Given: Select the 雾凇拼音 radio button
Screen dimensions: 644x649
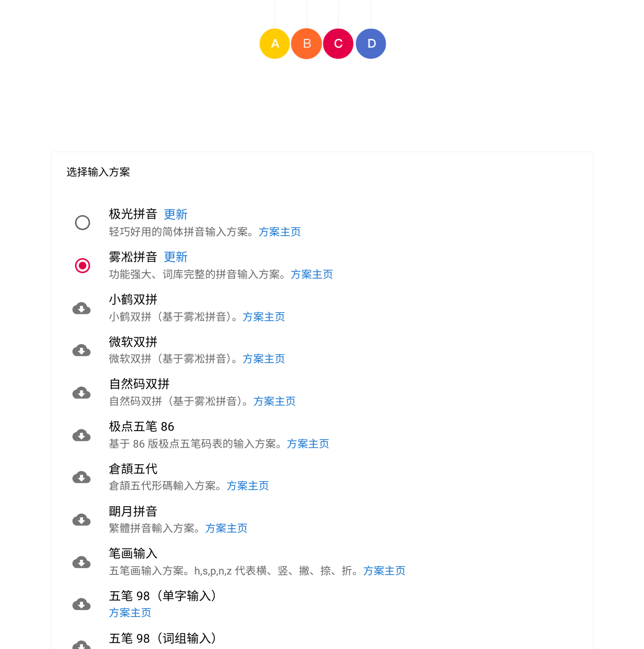Looking at the screenshot, I should (x=82, y=265).
